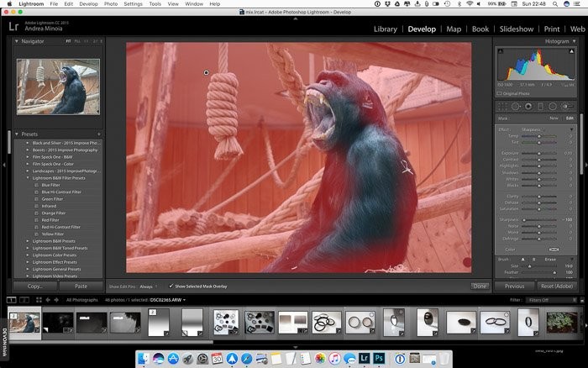588x368 pixels.
Task: Click the adjustment brush edit pin on photo
Action: click(206, 72)
